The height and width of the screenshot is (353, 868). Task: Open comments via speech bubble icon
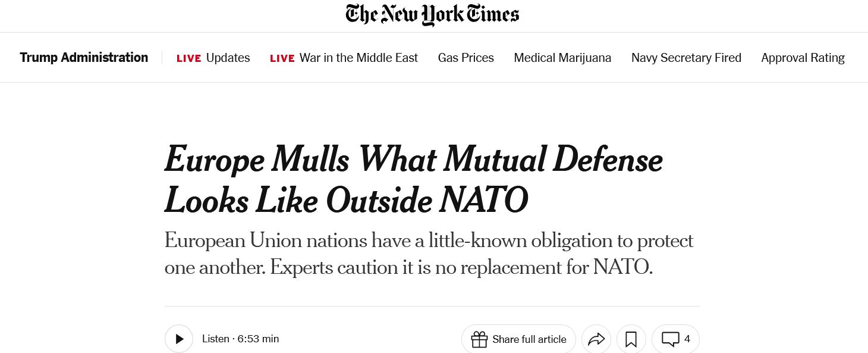point(670,339)
